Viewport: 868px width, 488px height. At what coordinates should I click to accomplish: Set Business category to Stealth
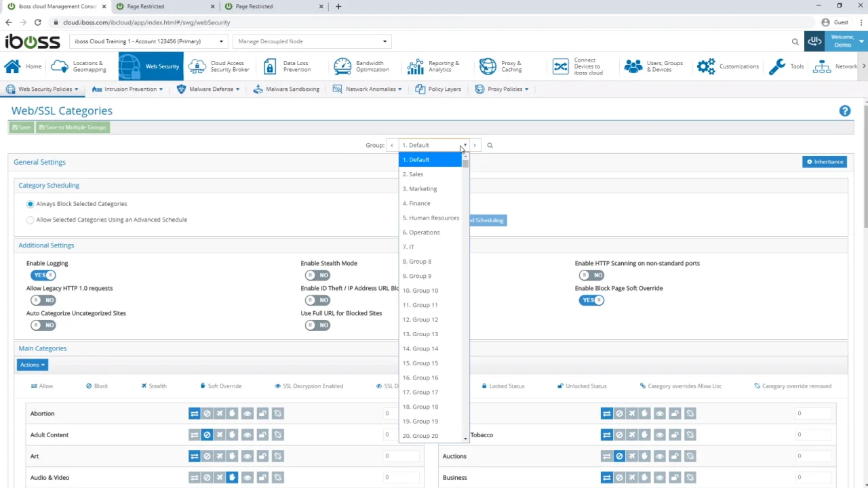631,477
